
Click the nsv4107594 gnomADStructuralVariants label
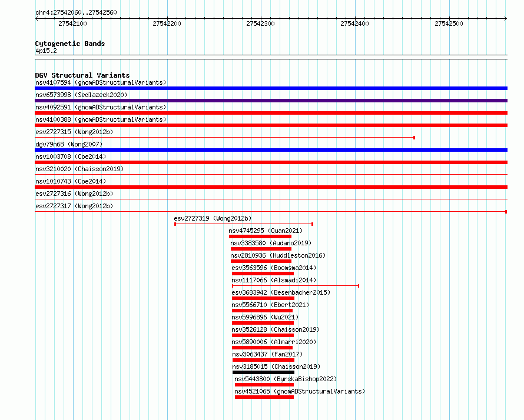101,82
